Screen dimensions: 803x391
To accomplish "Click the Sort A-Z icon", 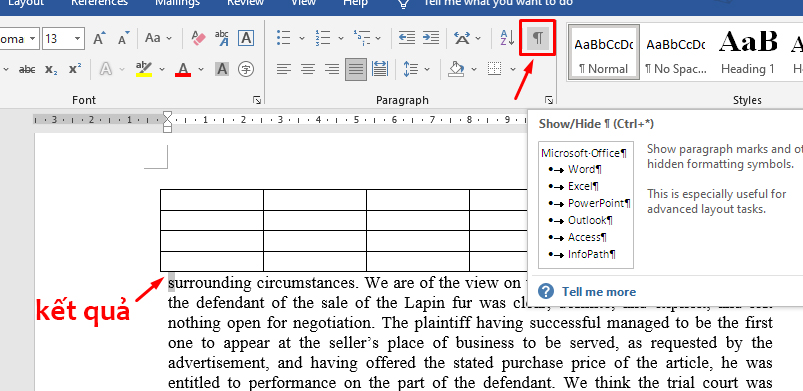I will (507, 37).
